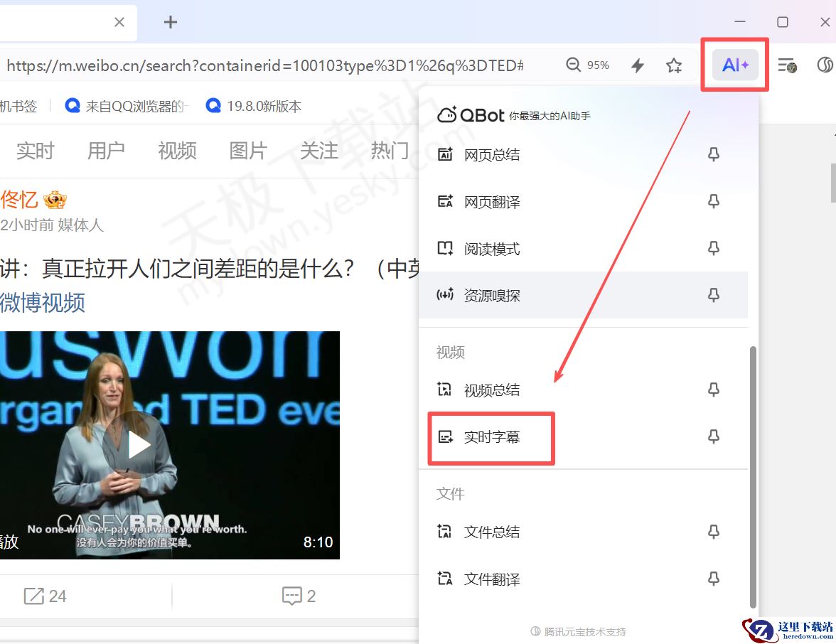The width and height of the screenshot is (836, 644).
Task: Click the AI+ assistant toolbar icon
Action: tap(734, 65)
